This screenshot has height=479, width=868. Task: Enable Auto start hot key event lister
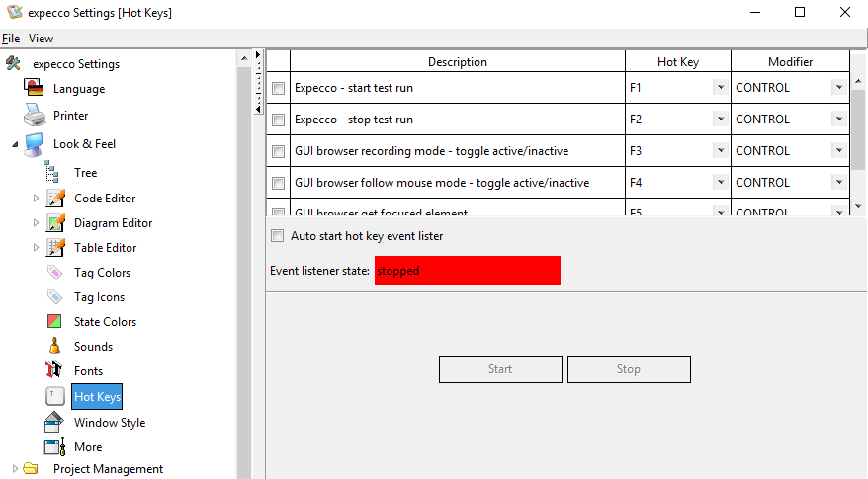[278, 236]
